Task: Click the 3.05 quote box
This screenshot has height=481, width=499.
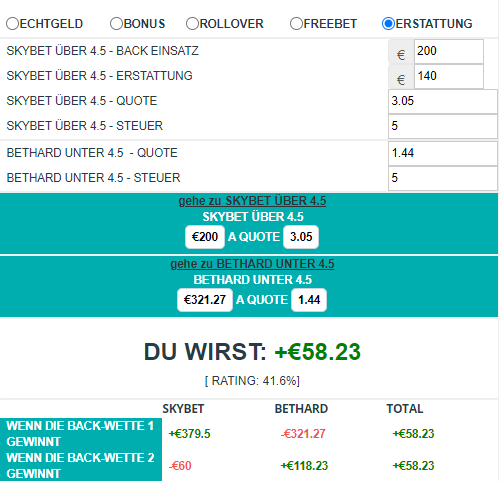Action: 301,237
